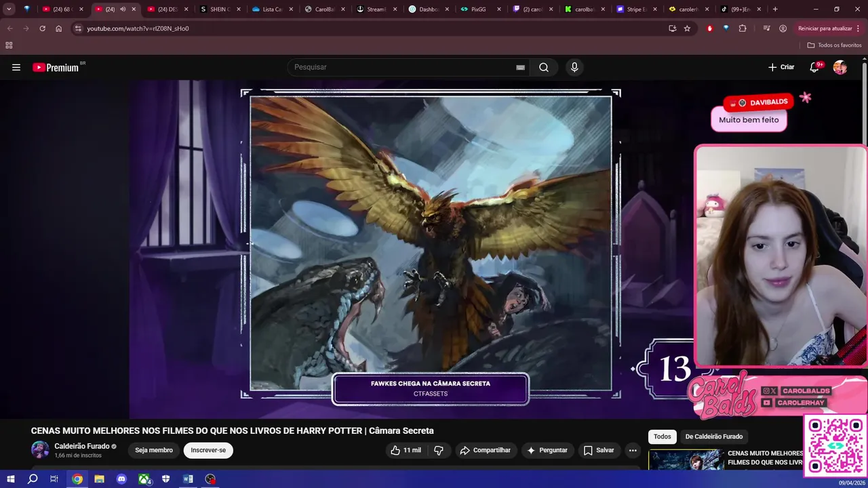The image size is (868, 488).
Task: Open the media controls icon in toolbar
Action: coord(766,28)
